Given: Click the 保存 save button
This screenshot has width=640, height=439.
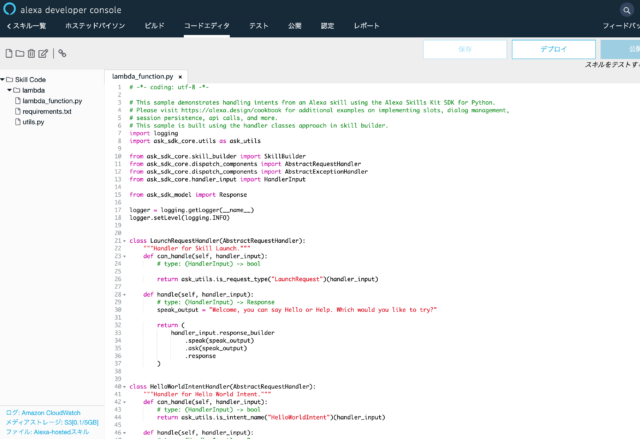Looking at the screenshot, I should (465, 49).
